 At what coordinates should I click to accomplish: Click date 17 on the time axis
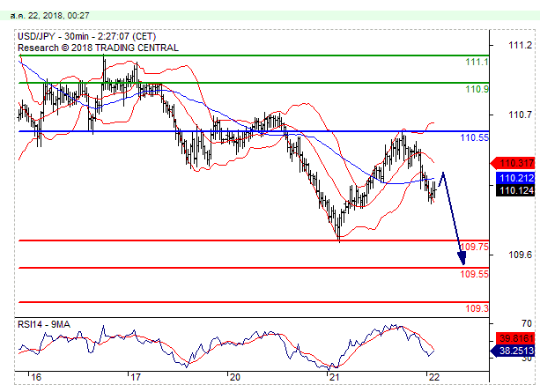click(136, 377)
